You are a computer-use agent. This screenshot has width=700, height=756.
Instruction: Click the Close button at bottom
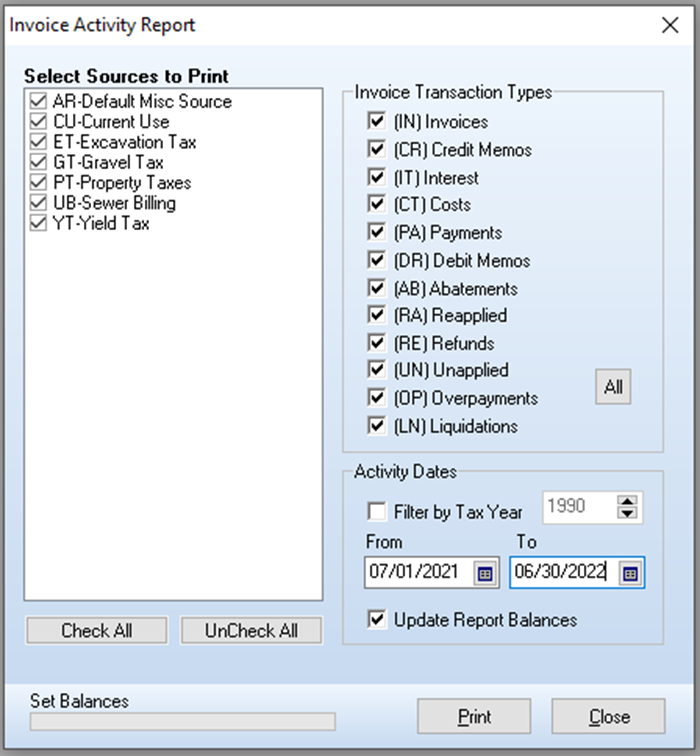point(609,716)
